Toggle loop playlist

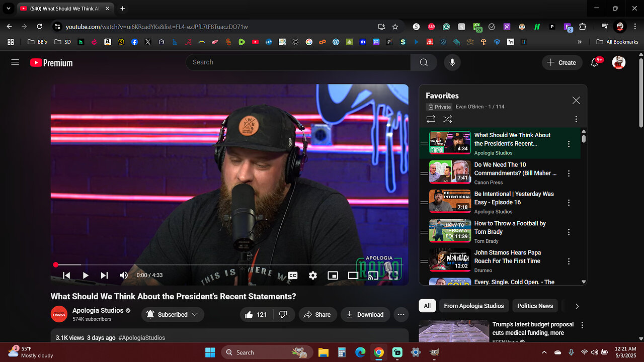point(431,119)
